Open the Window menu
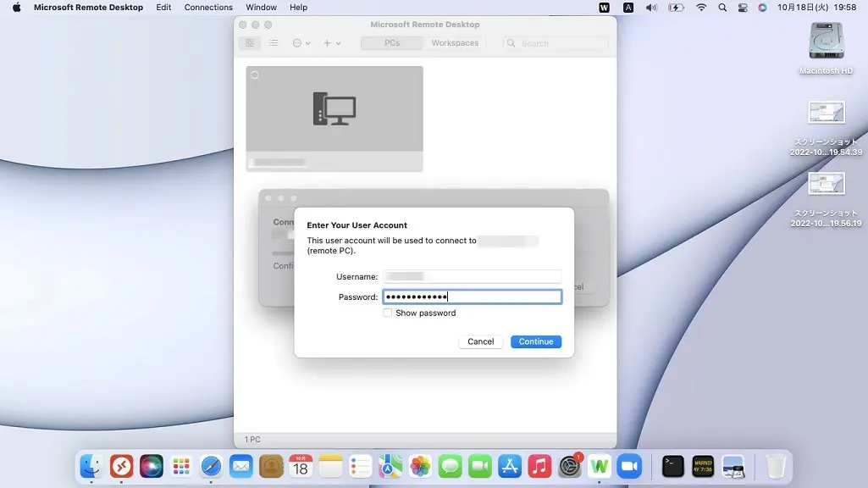The height and width of the screenshot is (488, 868). [x=261, y=8]
